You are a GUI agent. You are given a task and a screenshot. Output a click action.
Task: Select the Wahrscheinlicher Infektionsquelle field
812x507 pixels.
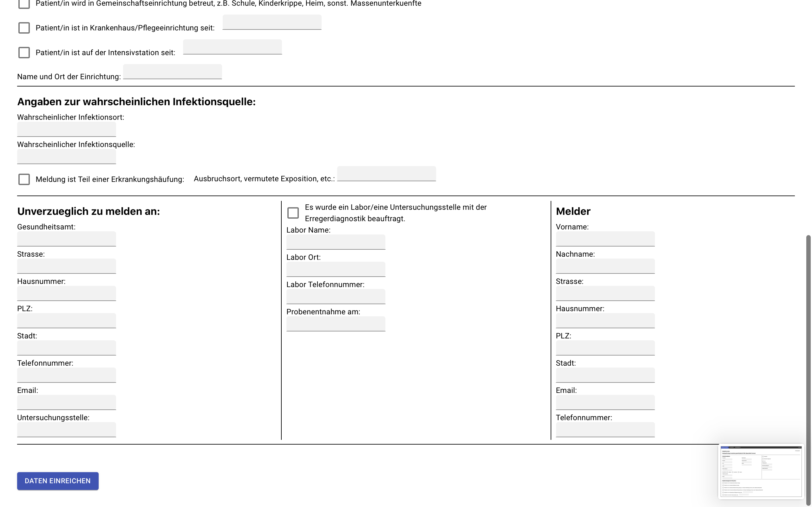click(66, 156)
